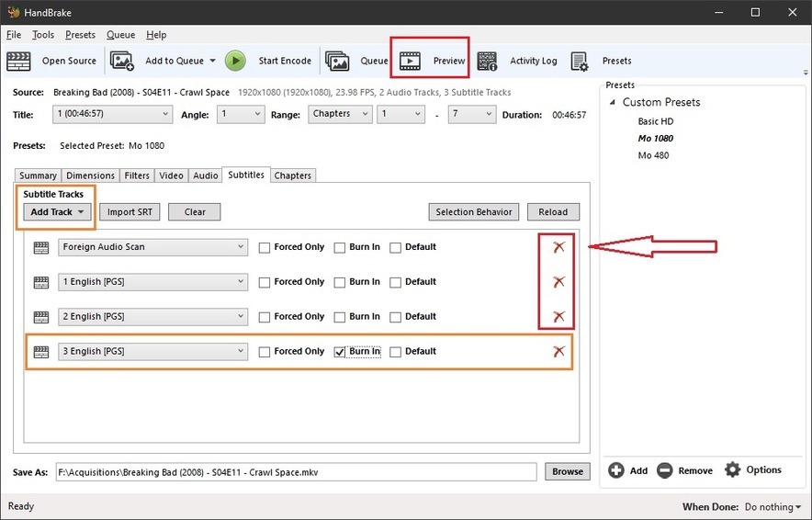Image resolution: width=812 pixels, height=520 pixels.
Task: Uncheck Burn In for 3 English [PGS]
Action: coord(339,352)
